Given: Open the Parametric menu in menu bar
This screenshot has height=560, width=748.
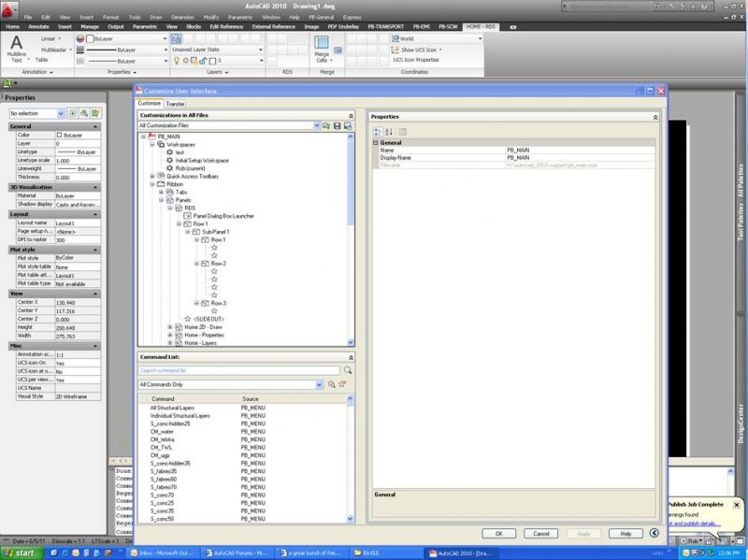Looking at the screenshot, I should coord(240,17).
